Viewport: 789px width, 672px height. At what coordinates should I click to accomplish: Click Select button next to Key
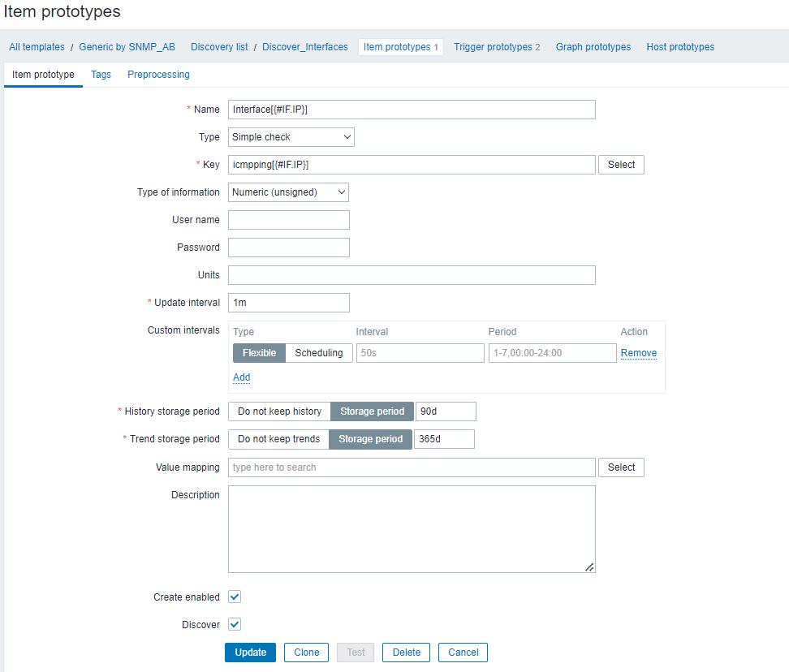click(621, 165)
